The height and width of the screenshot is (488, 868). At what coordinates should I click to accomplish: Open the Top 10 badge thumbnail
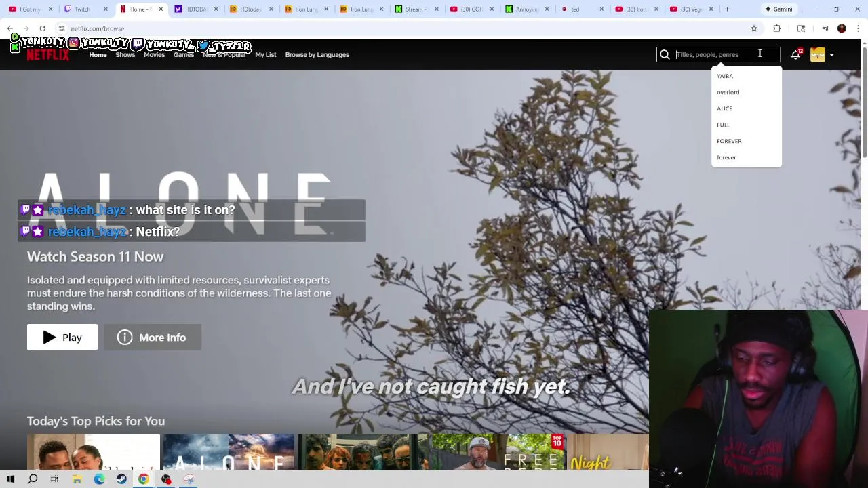pos(497,452)
